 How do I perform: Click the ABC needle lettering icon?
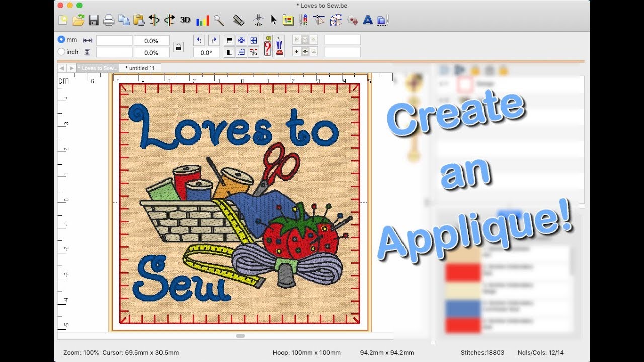[303, 20]
